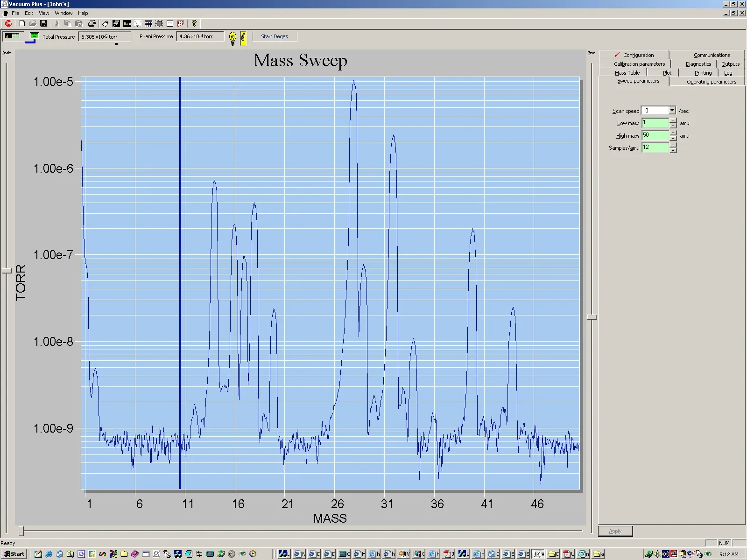This screenshot has height=560, width=747.
Task: Open the Window menu
Action: [x=63, y=13]
